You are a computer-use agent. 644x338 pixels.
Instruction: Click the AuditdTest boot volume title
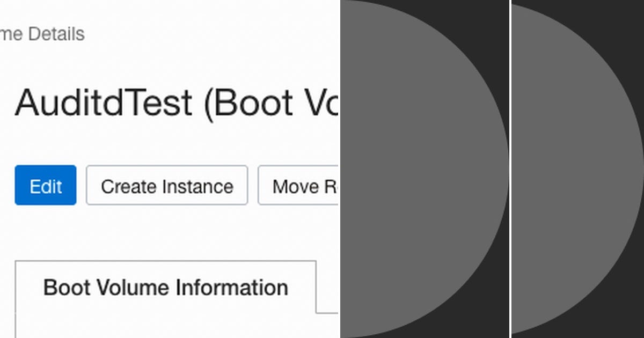[x=161, y=103]
